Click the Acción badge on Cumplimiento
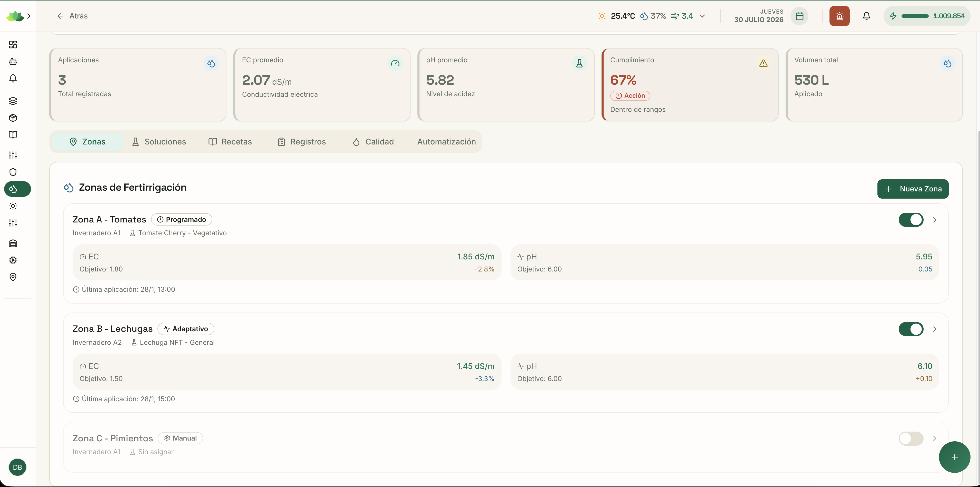Viewport: 980px width, 487px height. [x=630, y=95]
